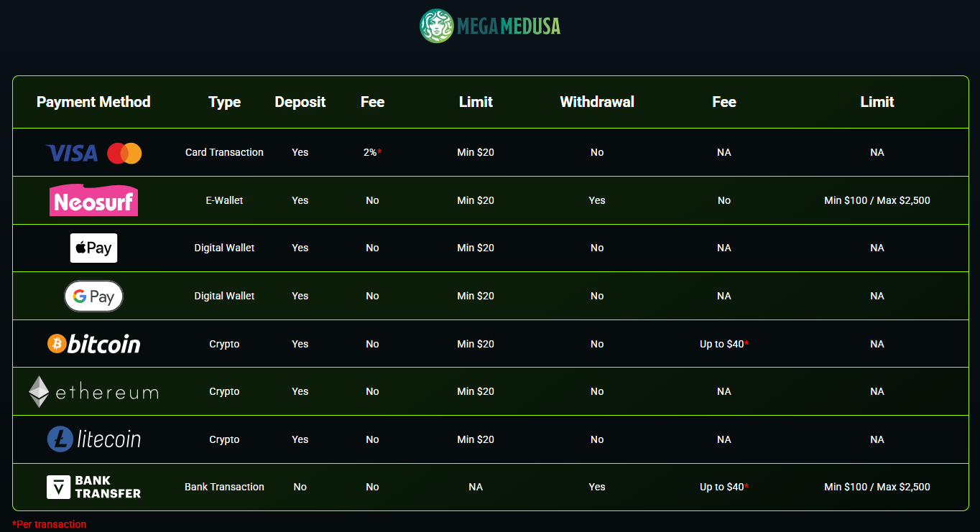Pick the Bank Transfer logo

click(x=93, y=487)
